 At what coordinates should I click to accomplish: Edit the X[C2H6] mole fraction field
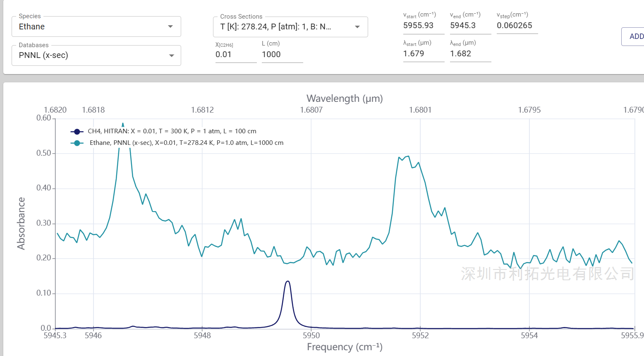pyautogui.click(x=236, y=54)
